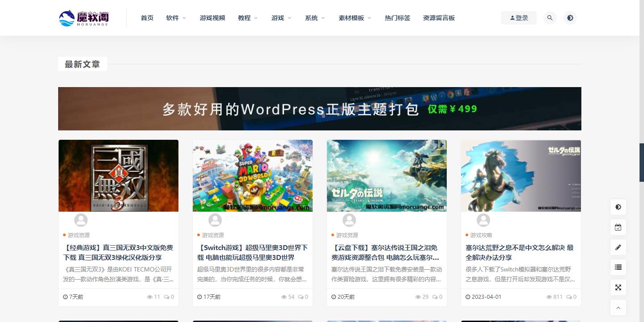Click author avatar on 塞尔达荒野之息 card

(x=483, y=220)
